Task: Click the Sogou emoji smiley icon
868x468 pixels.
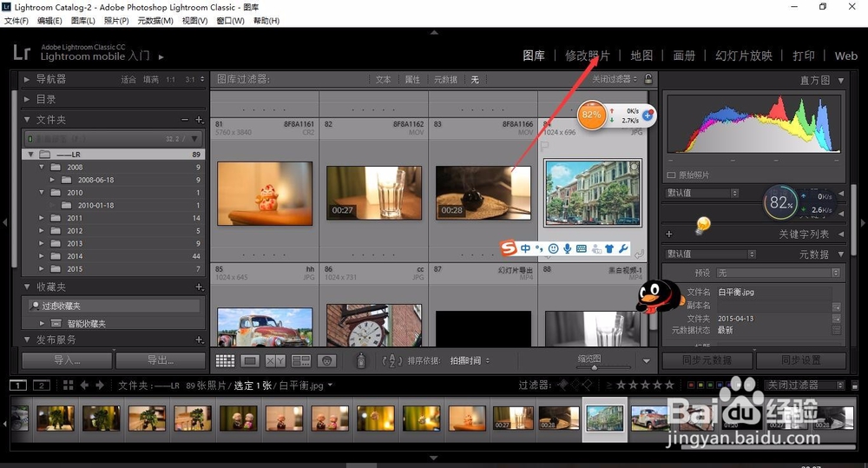Action: pos(553,248)
